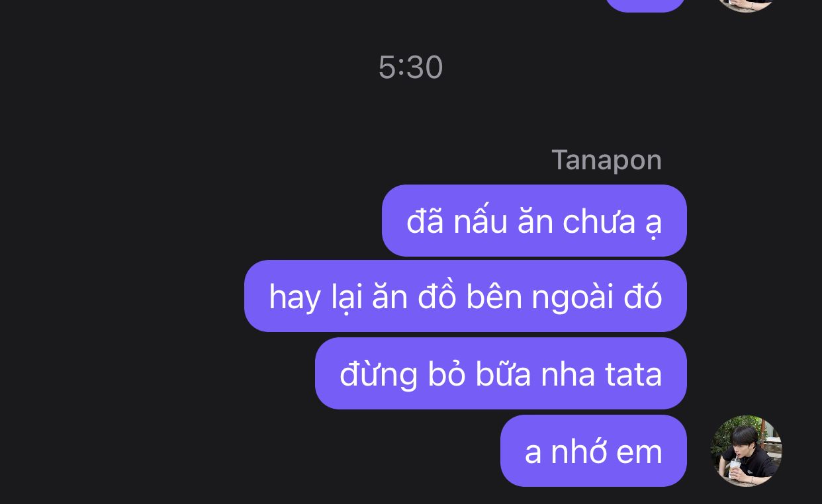Screen dimensions: 822x504
Task: Tap the "a nhớ em" message bubble
Action: [594, 451]
